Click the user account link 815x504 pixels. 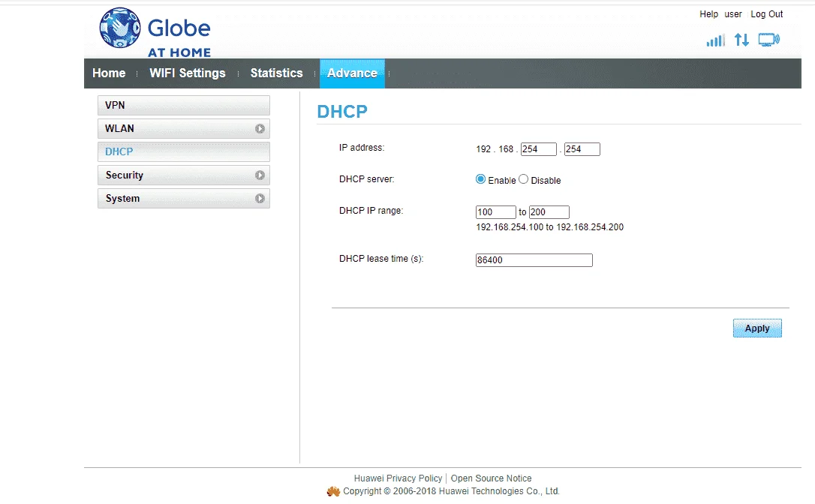pos(733,14)
